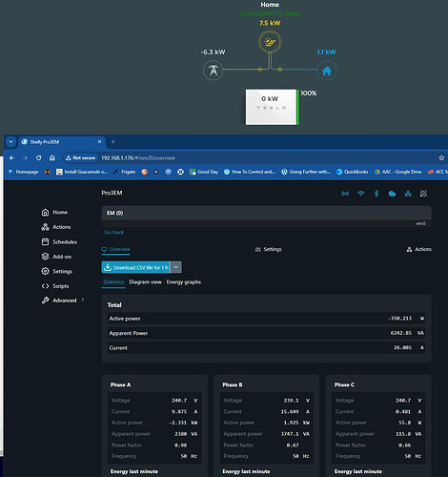Viewport: 448px width, 477px height.
Task: Select the Actions tab on the right
Action: click(x=419, y=249)
